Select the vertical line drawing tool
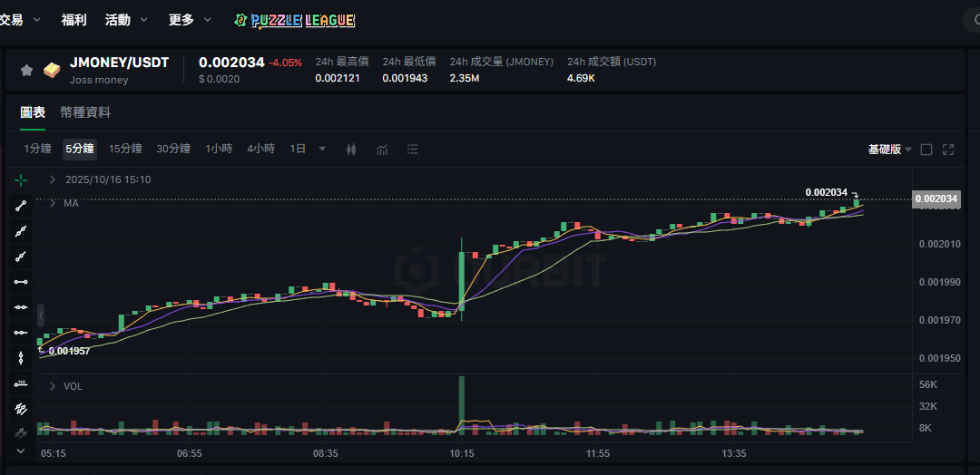980x475 pixels. pos(21,358)
